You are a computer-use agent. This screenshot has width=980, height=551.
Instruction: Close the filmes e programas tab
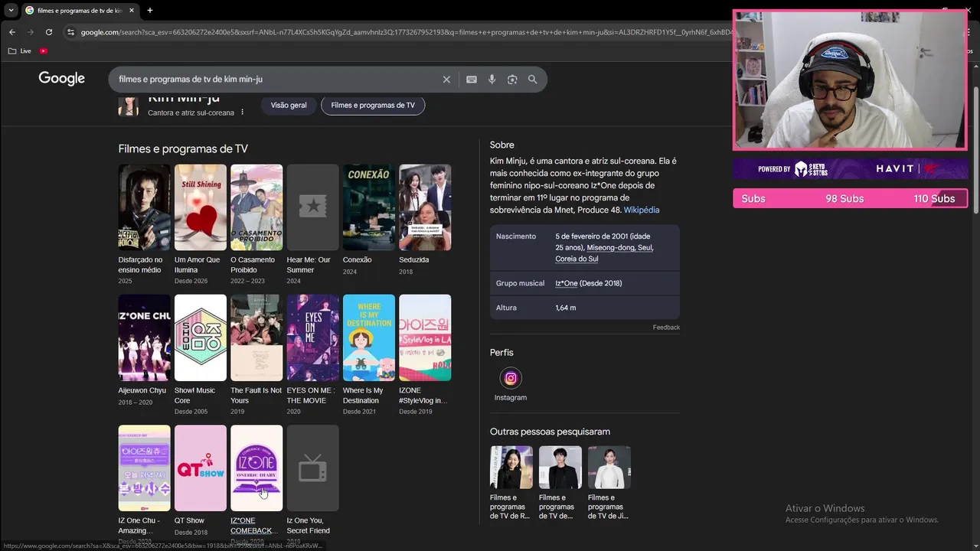pyautogui.click(x=132, y=11)
